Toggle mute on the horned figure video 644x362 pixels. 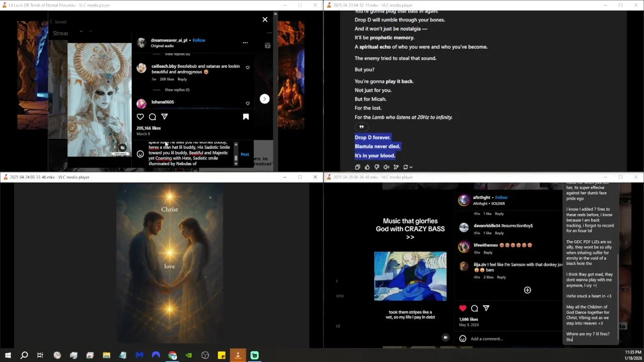pyautogui.click(x=122, y=148)
